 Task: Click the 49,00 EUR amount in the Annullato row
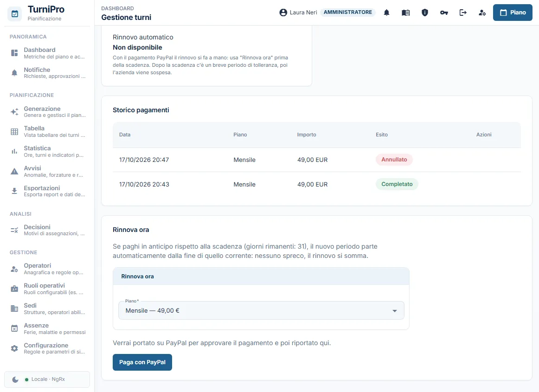313,160
